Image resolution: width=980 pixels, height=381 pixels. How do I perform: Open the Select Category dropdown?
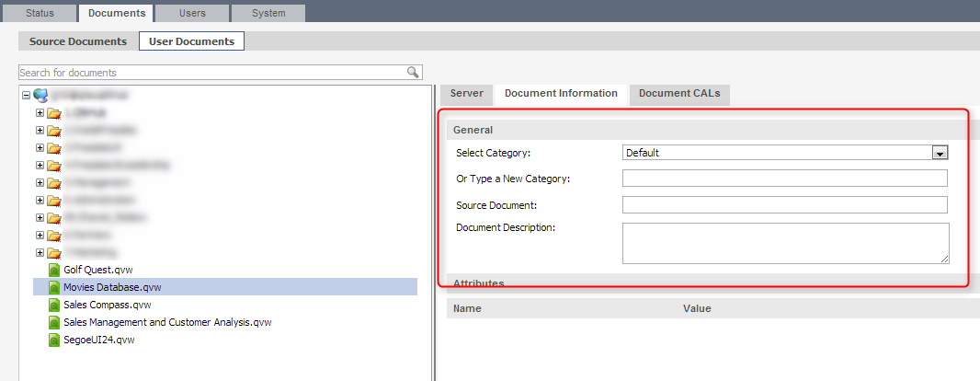click(x=940, y=153)
